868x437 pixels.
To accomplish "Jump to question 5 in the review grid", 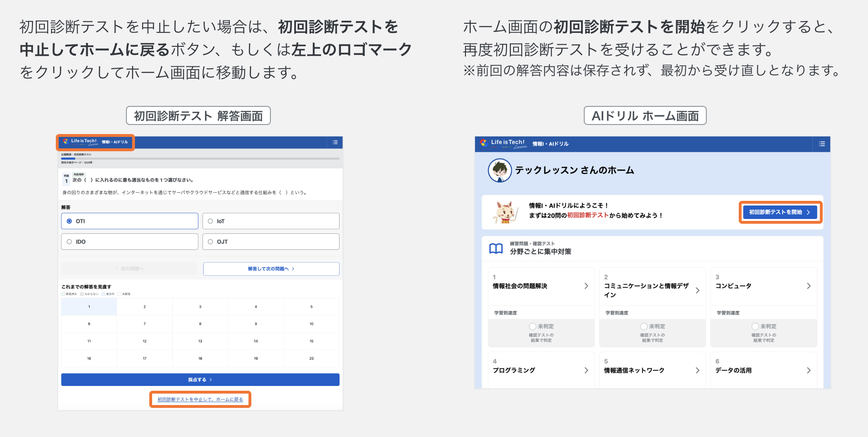I will click(311, 307).
